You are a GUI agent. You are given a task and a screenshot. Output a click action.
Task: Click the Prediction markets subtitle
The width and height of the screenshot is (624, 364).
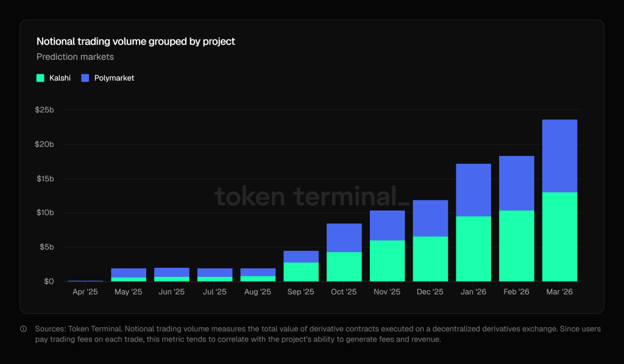coord(75,57)
